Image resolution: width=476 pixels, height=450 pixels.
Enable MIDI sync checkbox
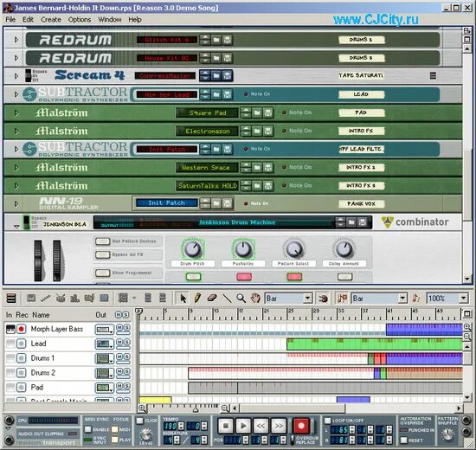click(87, 429)
